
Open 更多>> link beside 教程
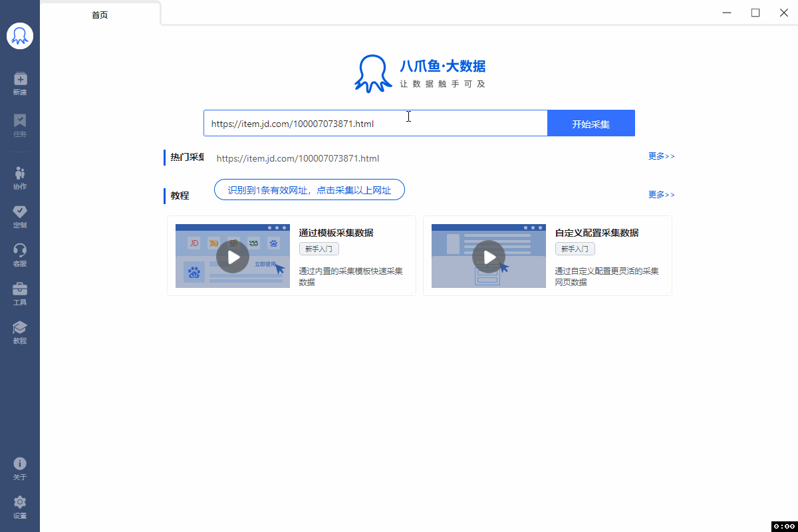coord(662,195)
